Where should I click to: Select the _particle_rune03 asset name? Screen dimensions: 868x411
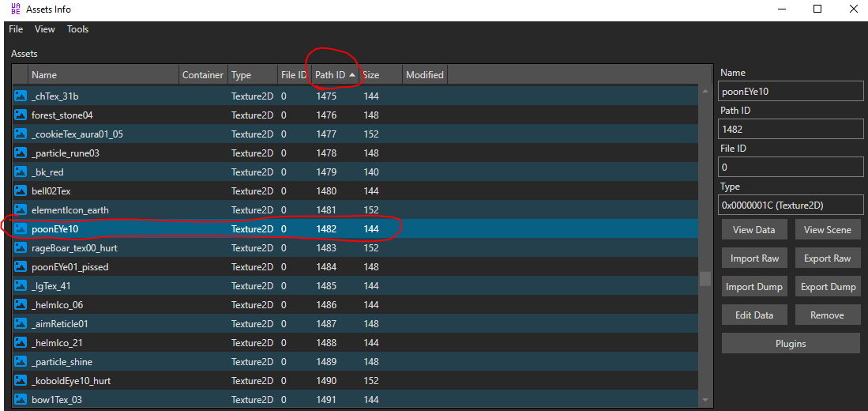[x=66, y=153]
